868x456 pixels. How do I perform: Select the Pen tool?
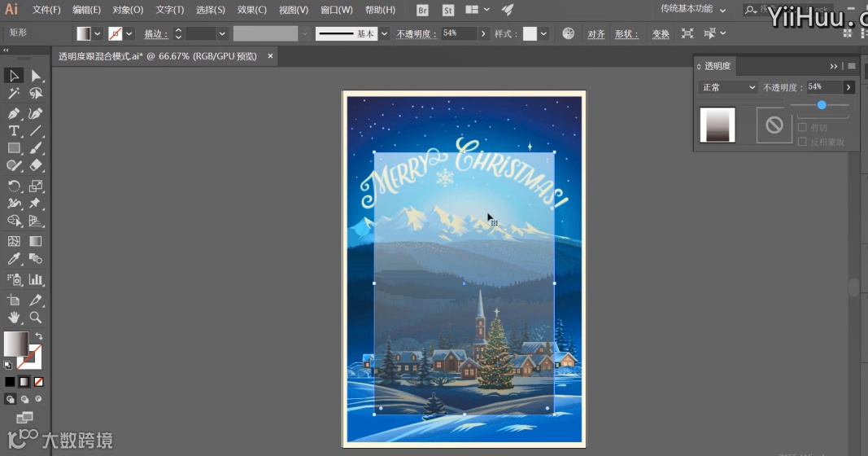14,113
